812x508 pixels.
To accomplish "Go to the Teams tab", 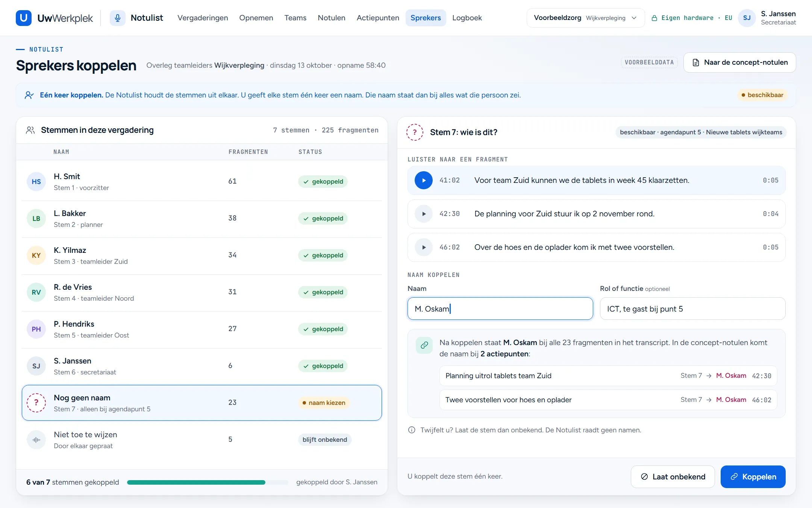I will (x=295, y=18).
